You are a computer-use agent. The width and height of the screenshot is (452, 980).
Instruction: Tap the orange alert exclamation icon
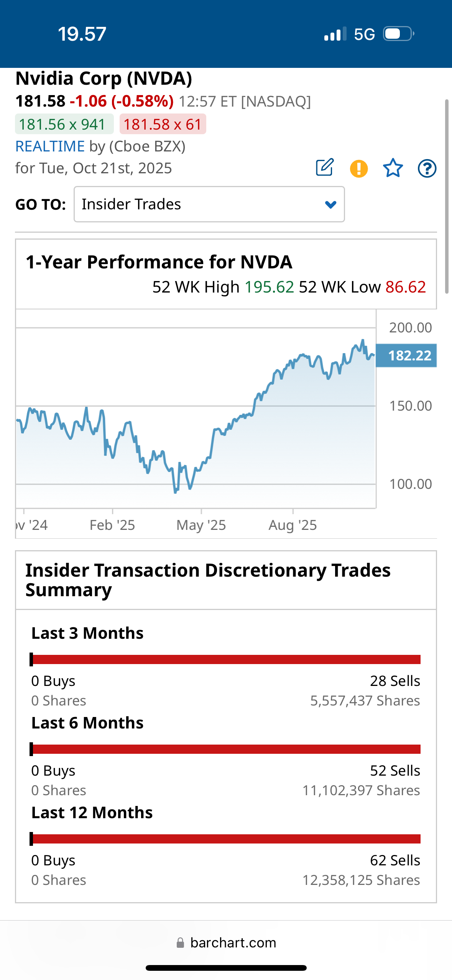click(x=359, y=168)
